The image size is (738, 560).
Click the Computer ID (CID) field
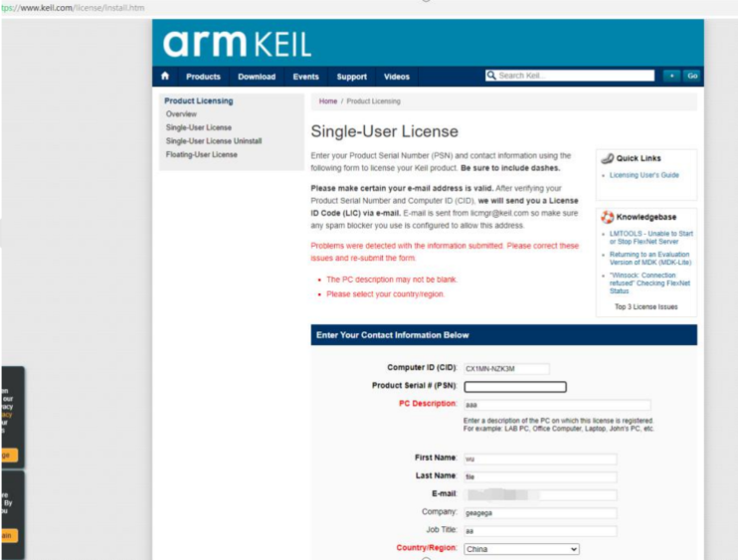click(x=506, y=368)
